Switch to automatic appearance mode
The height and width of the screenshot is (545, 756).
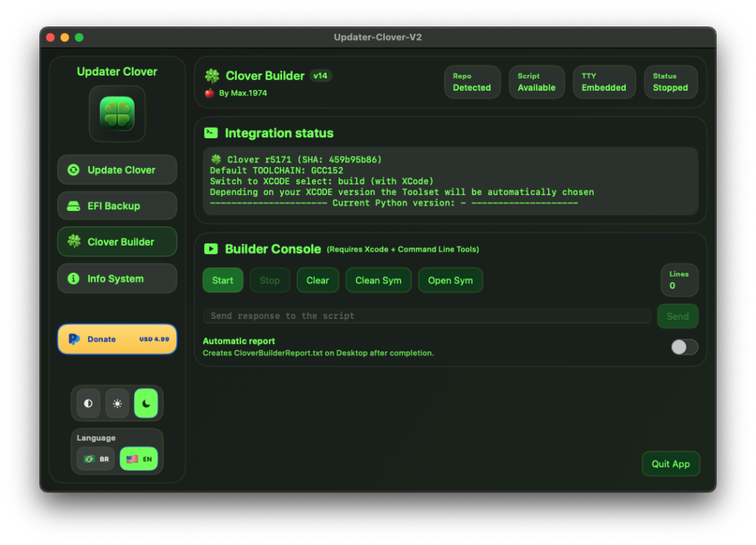pyautogui.click(x=88, y=404)
